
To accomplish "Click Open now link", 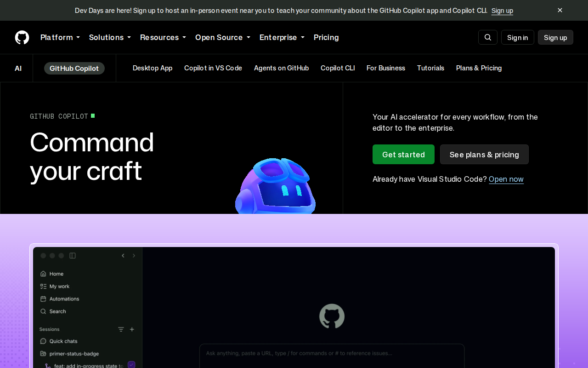I will pos(506,179).
